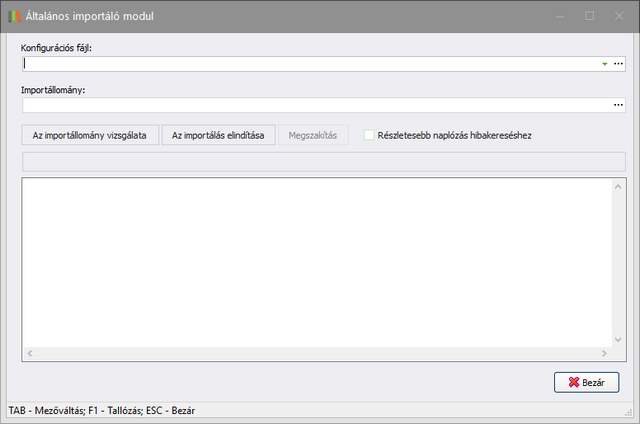This screenshot has width=640, height=424.
Task: Open browse dialog for Importállomány
Action: (618, 105)
